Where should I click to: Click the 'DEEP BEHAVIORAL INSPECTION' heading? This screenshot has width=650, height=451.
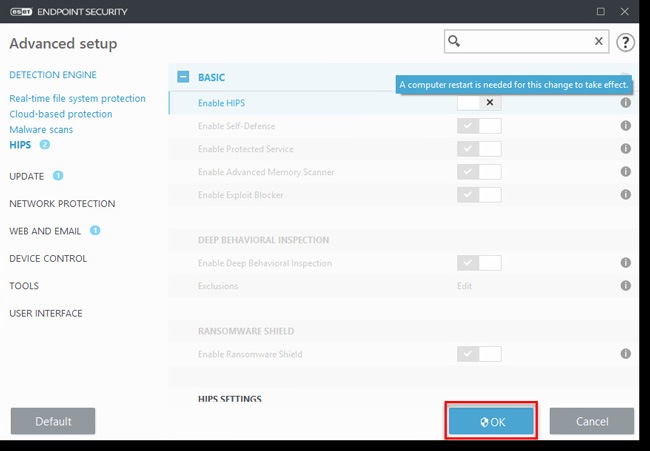264,240
